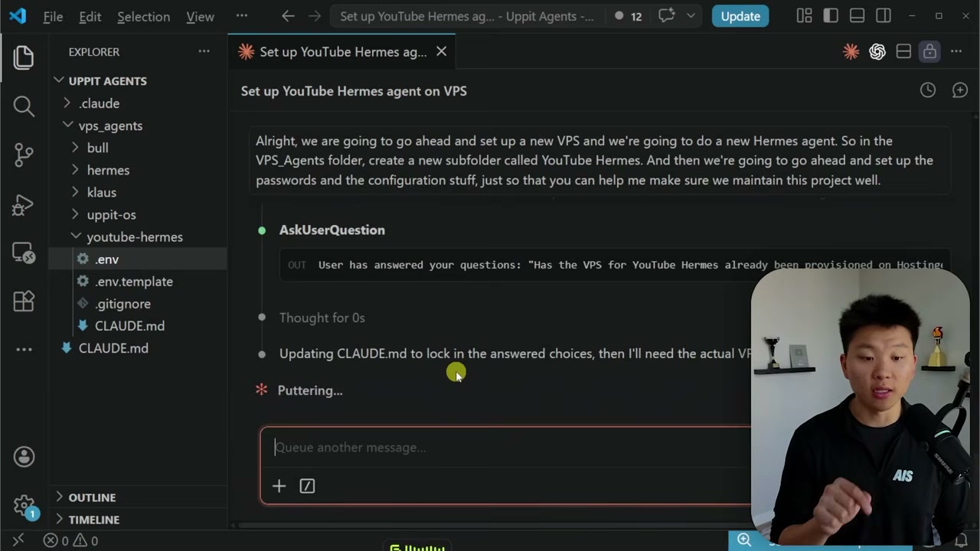Image resolution: width=980 pixels, height=551 pixels.
Task: Open the Selection menu
Action: tap(143, 16)
